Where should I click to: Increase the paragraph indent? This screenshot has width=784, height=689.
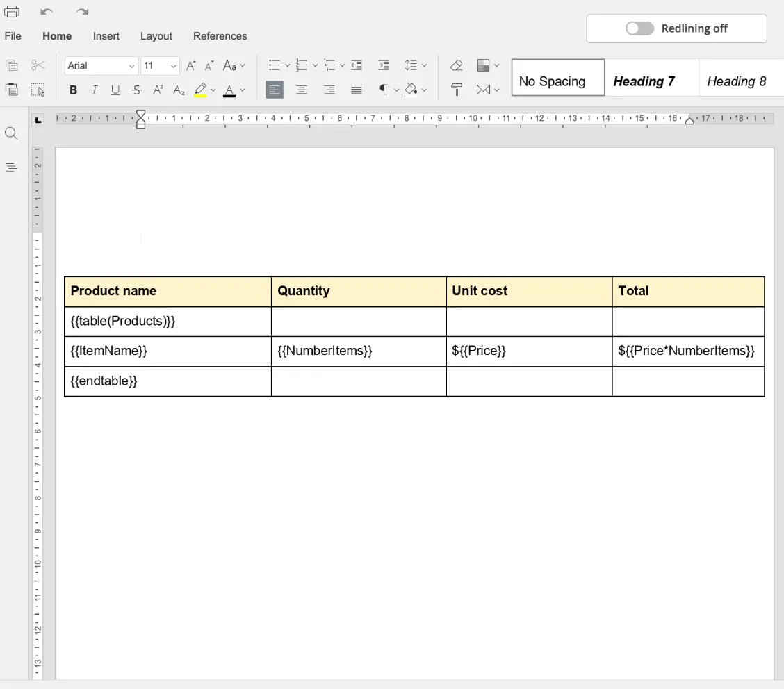point(383,65)
